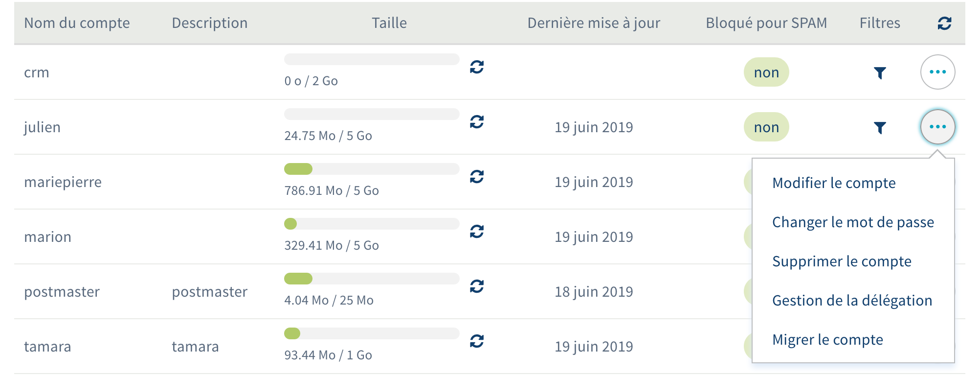Viewport: 980px width, 377px height.
Task: Click Supprimer le compte option
Action: [842, 261]
